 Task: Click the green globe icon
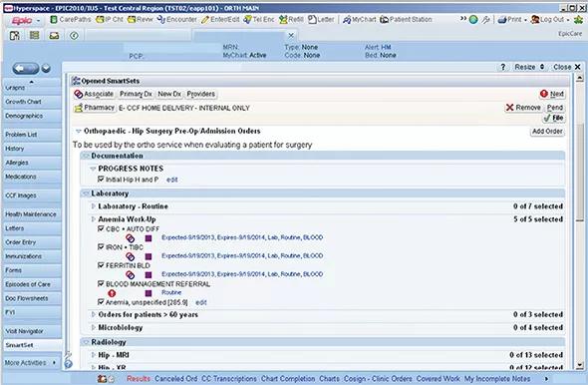click(x=473, y=20)
